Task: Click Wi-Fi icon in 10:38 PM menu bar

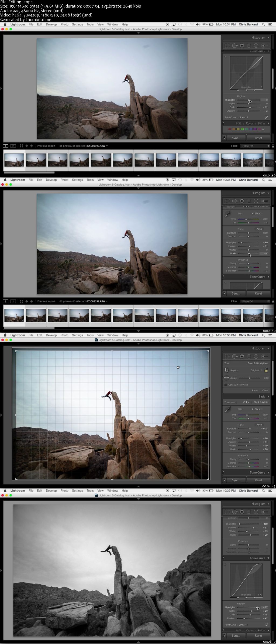Action: coord(192,335)
